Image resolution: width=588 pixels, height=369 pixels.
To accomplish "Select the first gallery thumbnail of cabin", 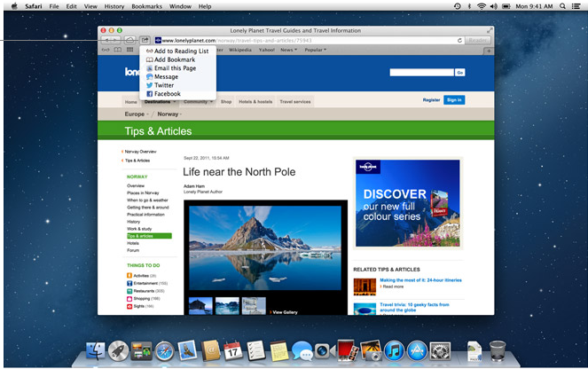I will 200,306.
